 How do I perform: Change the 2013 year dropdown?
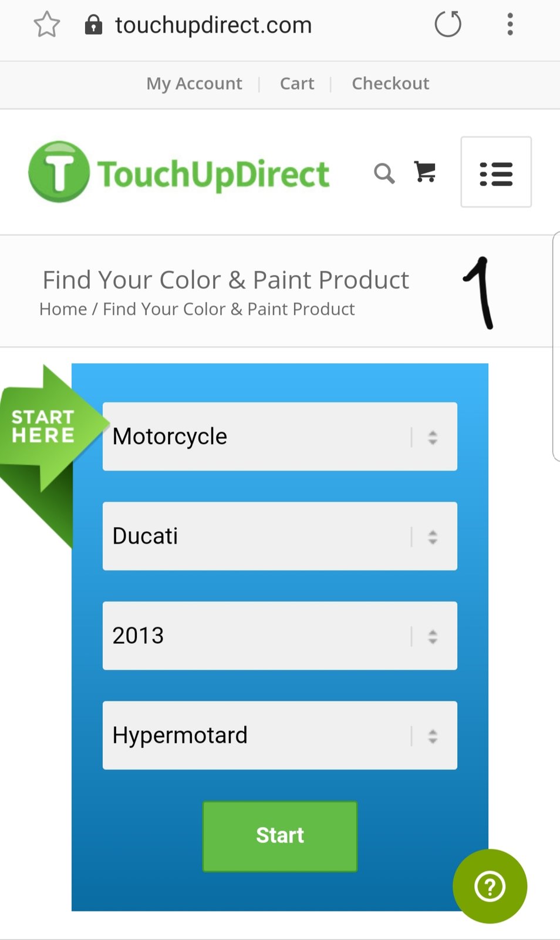tap(279, 636)
